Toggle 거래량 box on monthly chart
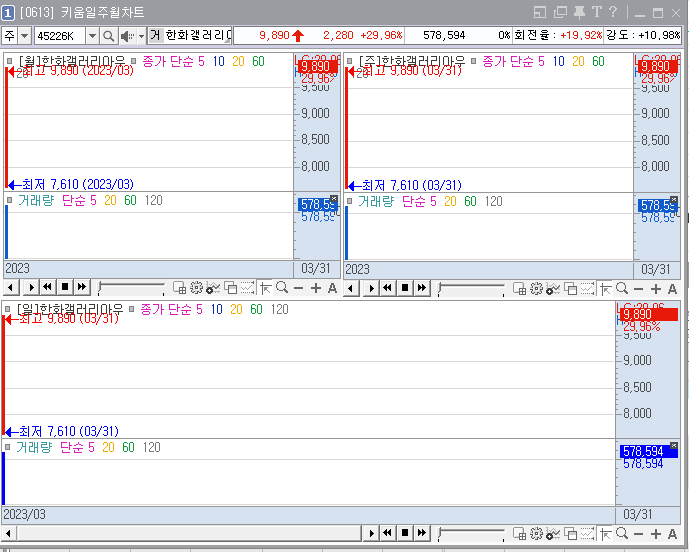The image size is (689, 552). pos(10,200)
